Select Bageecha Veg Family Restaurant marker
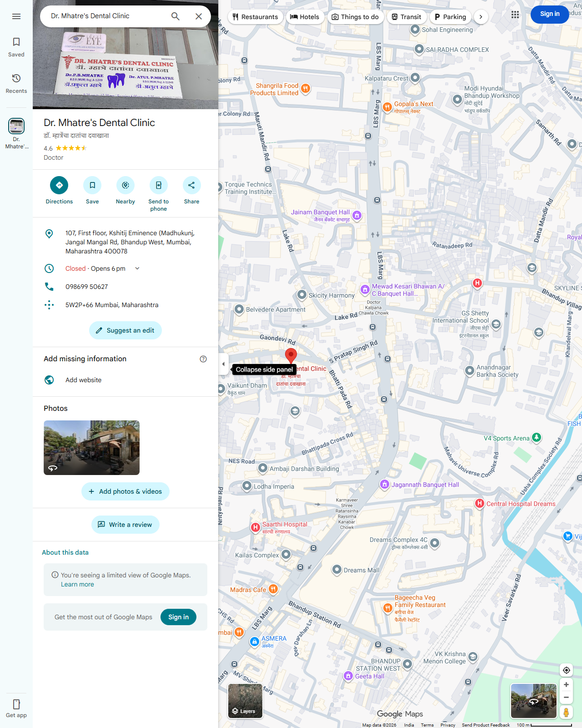Screen dimensions: 582x728 click(x=387, y=608)
